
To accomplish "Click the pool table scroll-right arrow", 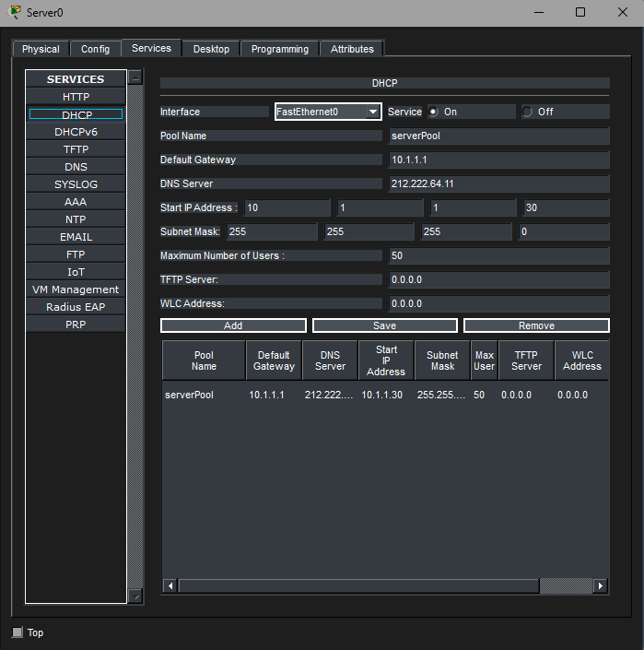I will pos(601,585).
